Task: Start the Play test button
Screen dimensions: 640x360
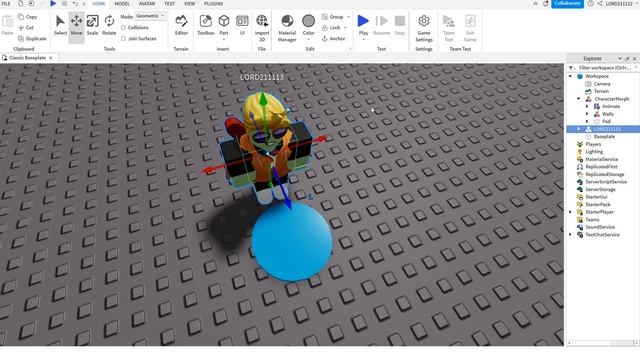Action: click(363, 25)
